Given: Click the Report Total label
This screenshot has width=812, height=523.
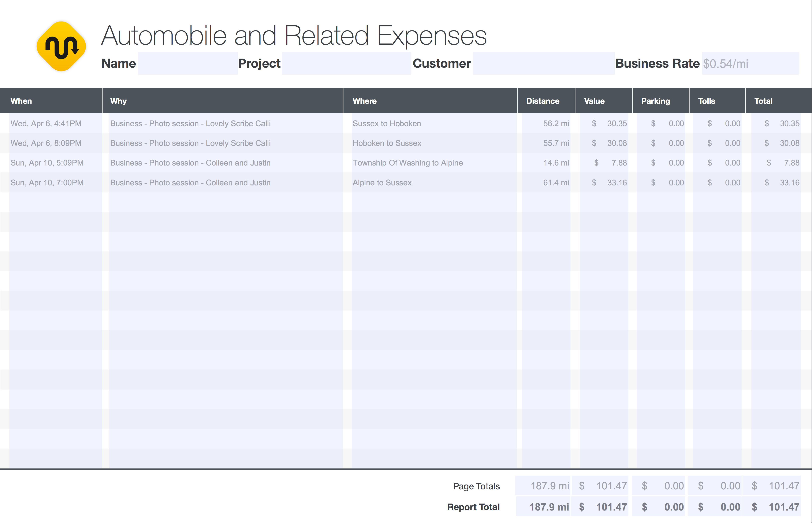Looking at the screenshot, I should tap(473, 507).
